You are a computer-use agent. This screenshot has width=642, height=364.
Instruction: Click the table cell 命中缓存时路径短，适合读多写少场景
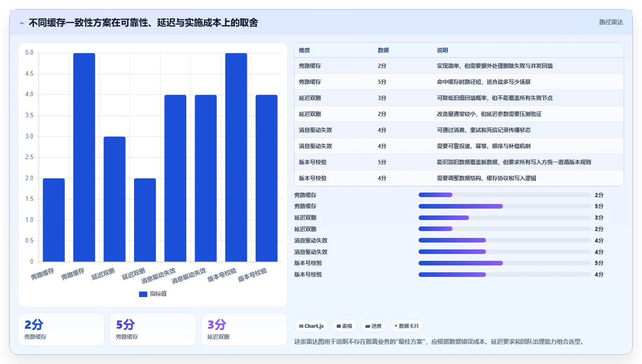(484, 82)
